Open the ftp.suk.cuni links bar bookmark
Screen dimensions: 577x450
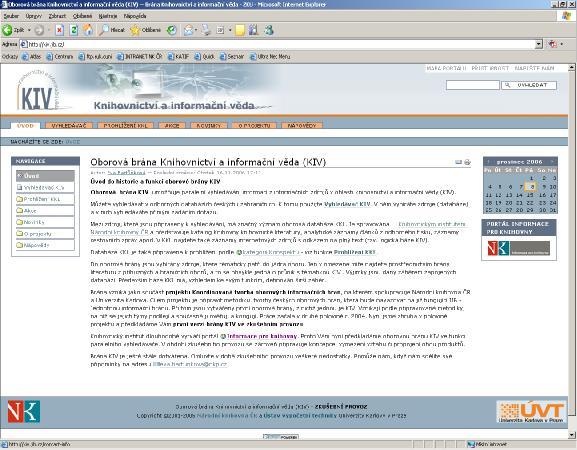coord(95,57)
